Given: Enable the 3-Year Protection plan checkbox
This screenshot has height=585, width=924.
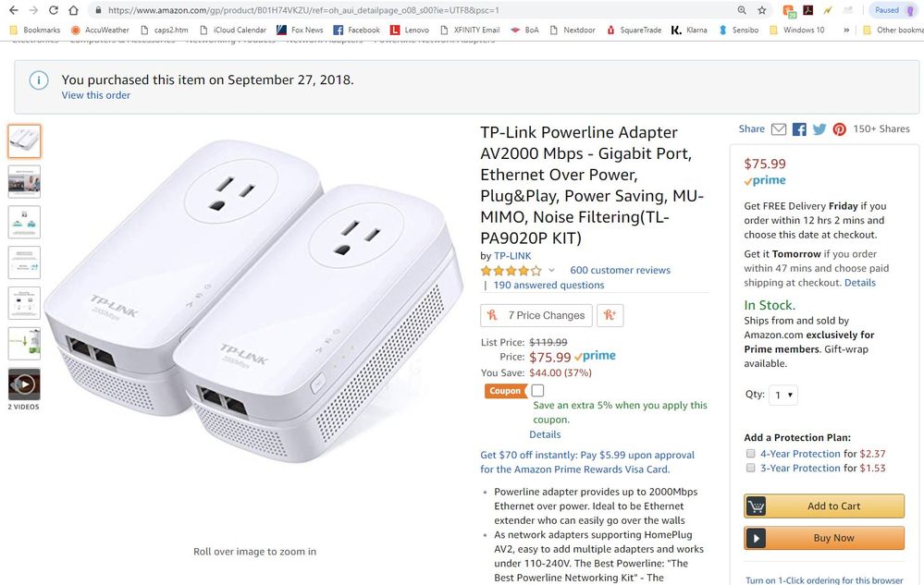Looking at the screenshot, I should 751,469.
